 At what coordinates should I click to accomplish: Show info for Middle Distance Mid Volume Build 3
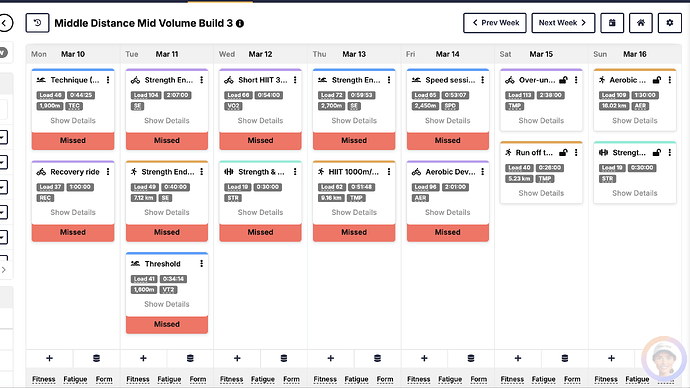tap(240, 24)
